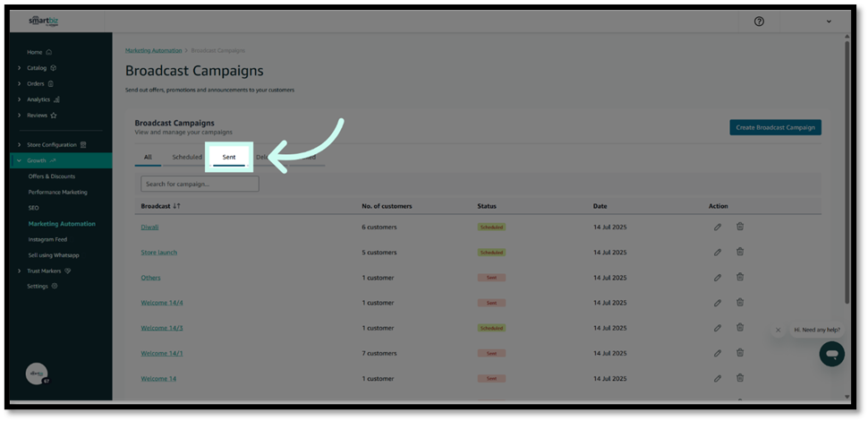Click the user avatar in the sidebar
The image size is (868, 421).
pos(37,374)
